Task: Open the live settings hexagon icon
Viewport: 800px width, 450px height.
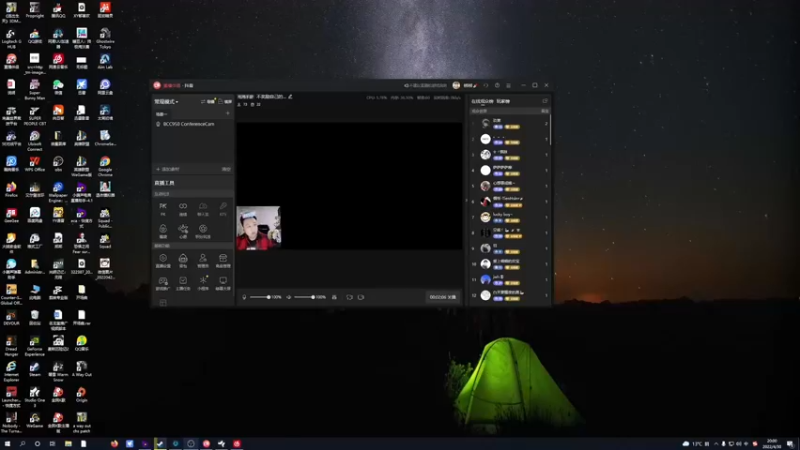Action: click(163, 261)
